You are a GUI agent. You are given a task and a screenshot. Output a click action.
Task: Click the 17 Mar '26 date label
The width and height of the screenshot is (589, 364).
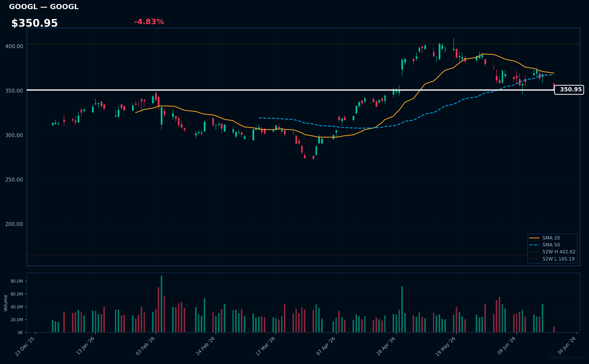coord(266,346)
